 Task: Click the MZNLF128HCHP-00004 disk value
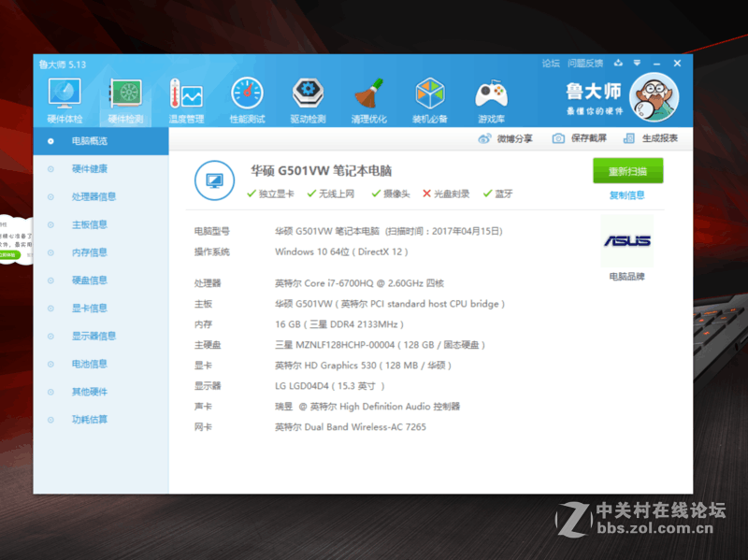380,345
